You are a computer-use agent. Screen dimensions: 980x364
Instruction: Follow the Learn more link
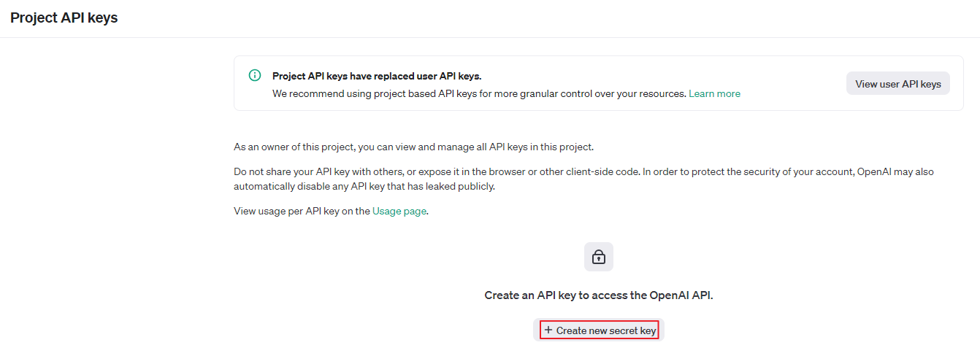click(714, 93)
